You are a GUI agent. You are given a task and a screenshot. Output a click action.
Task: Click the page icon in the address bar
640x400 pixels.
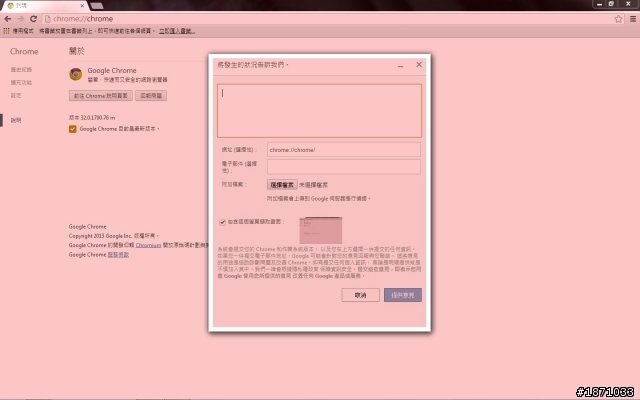[x=47, y=19]
